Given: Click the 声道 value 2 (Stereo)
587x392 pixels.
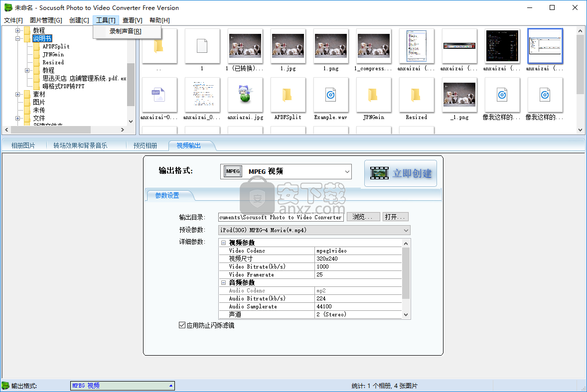Looking at the screenshot, I should (x=358, y=315).
